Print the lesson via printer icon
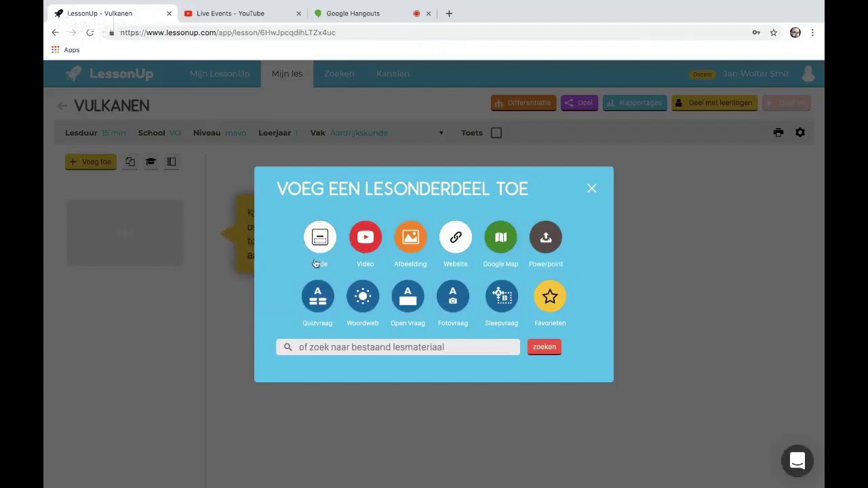The width and height of the screenshot is (868, 488). click(778, 133)
